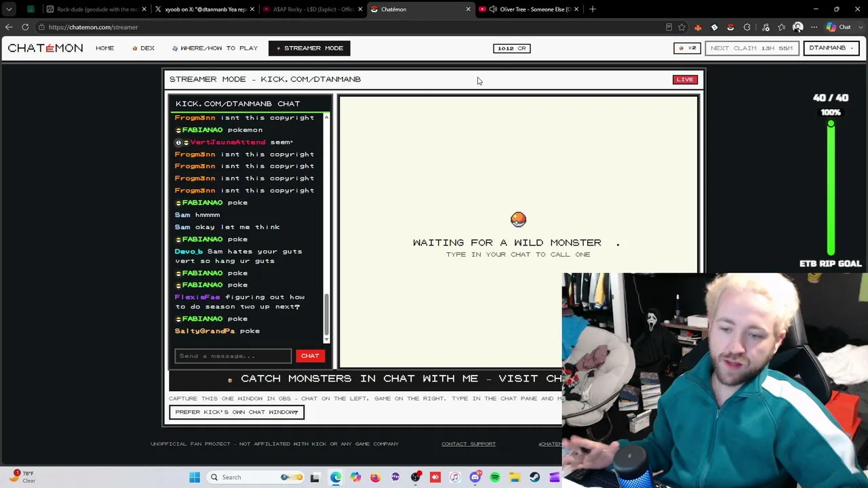
Task: Close the Rock-dude browser tab
Action: [144, 9]
